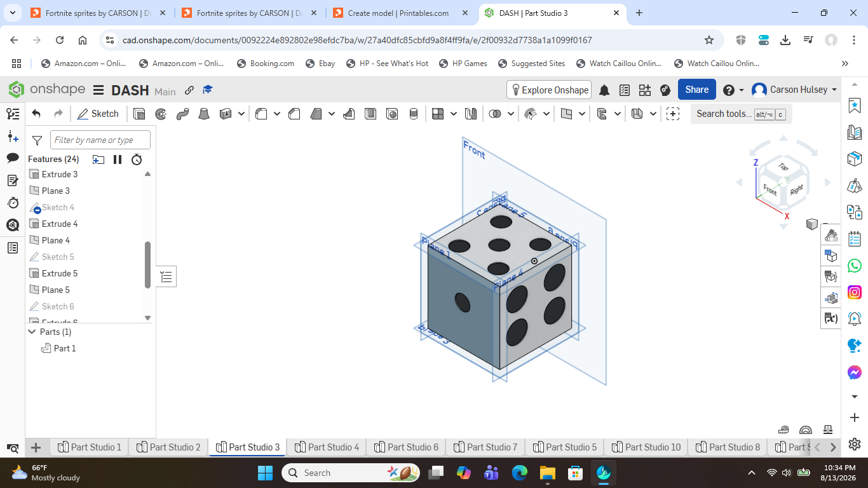Screen dimensions: 868x488
Task: Select the Sweep tool
Action: 182,114
